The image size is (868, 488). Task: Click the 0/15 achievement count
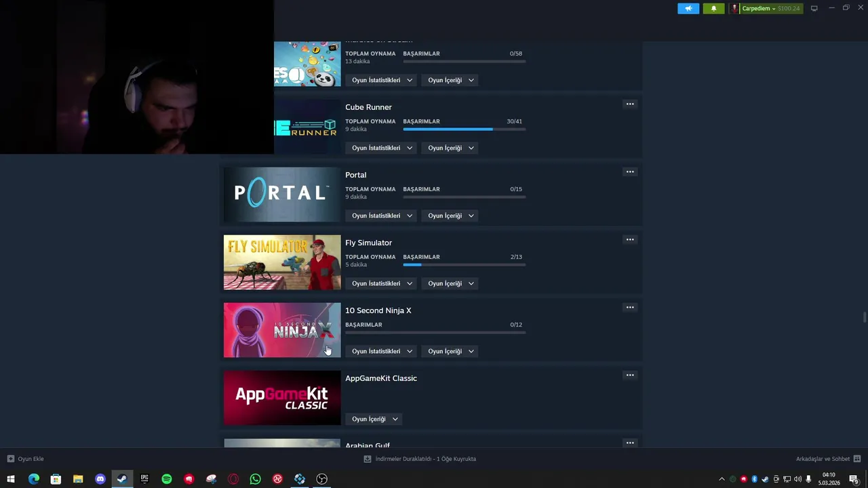coord(516,189)
